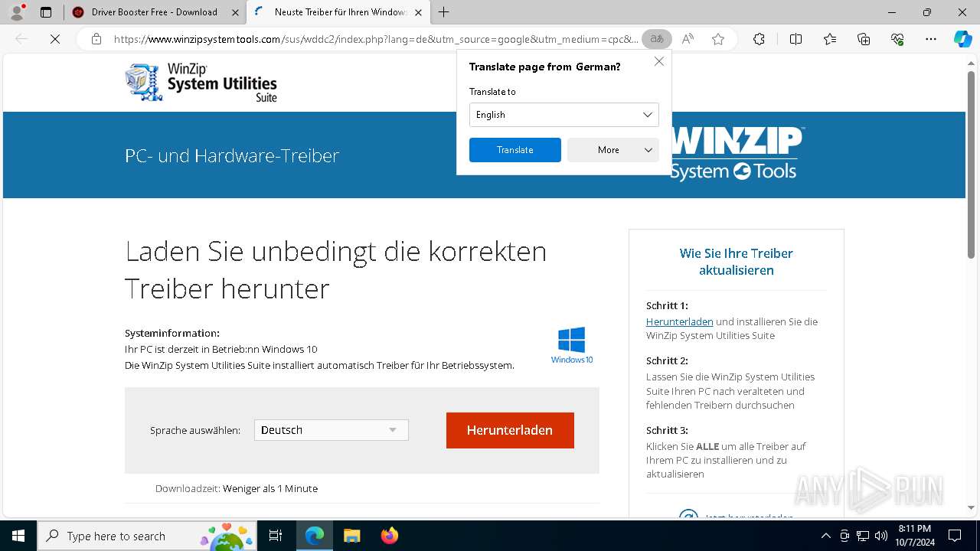
Task: Click the Windows 10 logo image
Action: point(572,345)
